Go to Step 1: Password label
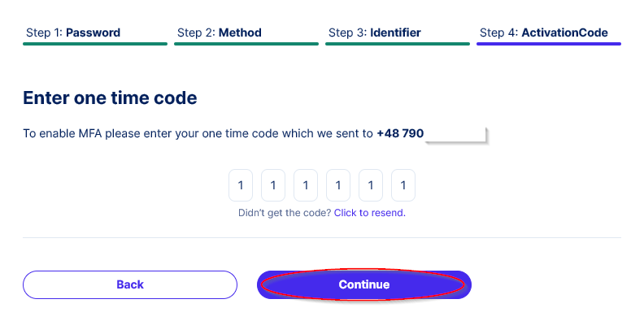Viewport: 644px width, 321px height. pos(73,33)
